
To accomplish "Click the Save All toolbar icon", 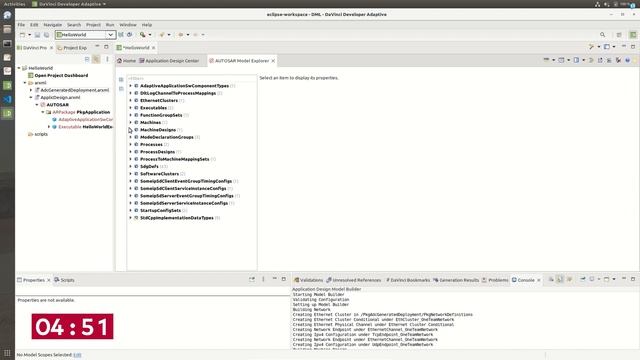I will [x=46, y=35].
